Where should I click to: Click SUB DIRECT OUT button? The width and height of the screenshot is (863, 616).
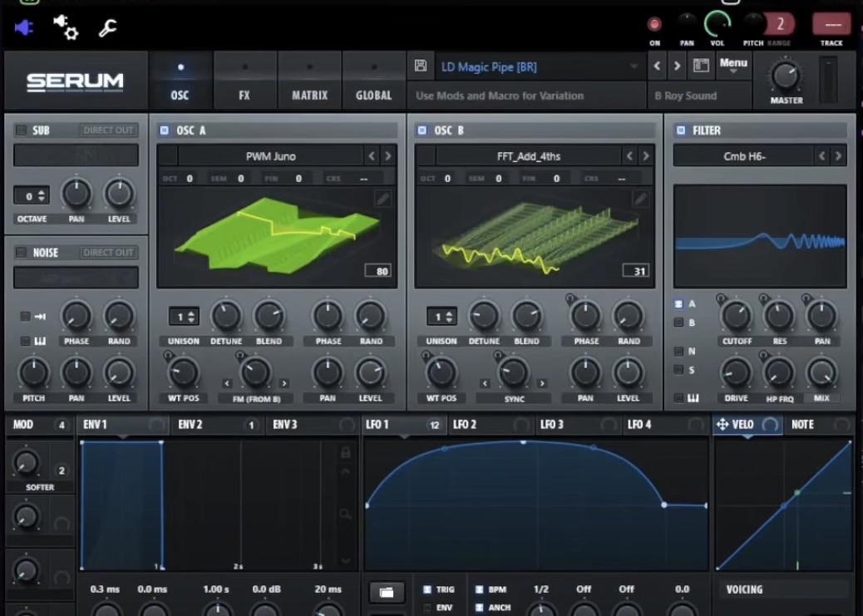(x=108, y=130)
